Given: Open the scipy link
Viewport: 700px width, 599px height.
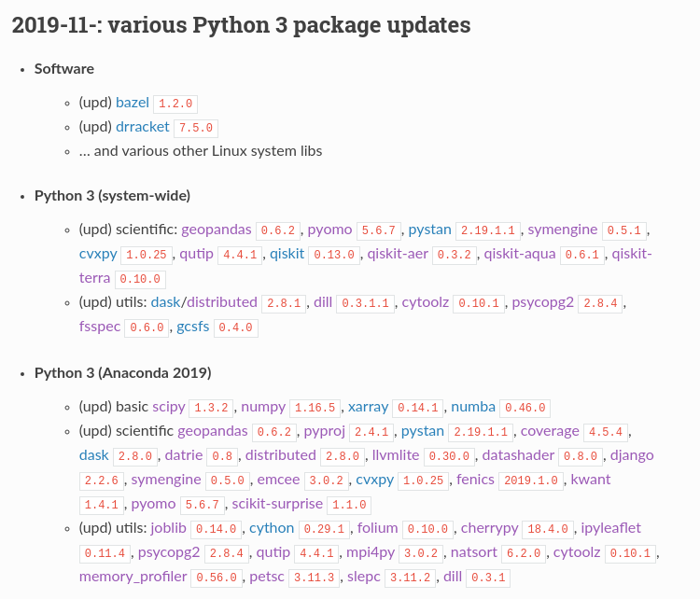Looking at the screenshot, I should click(x=169, y=407).
